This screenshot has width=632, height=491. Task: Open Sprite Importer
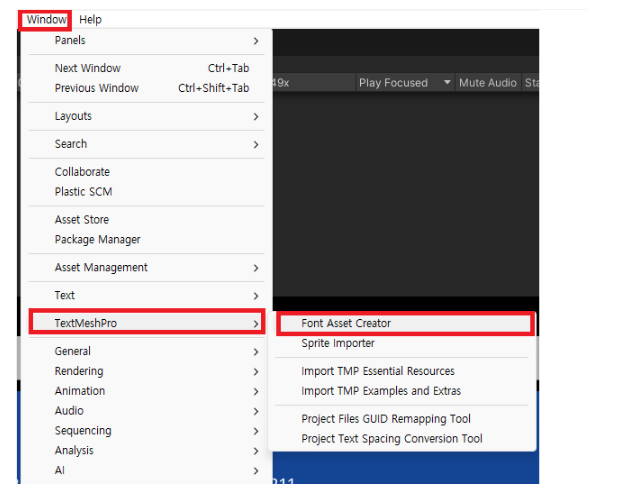[x=402, y=343]
